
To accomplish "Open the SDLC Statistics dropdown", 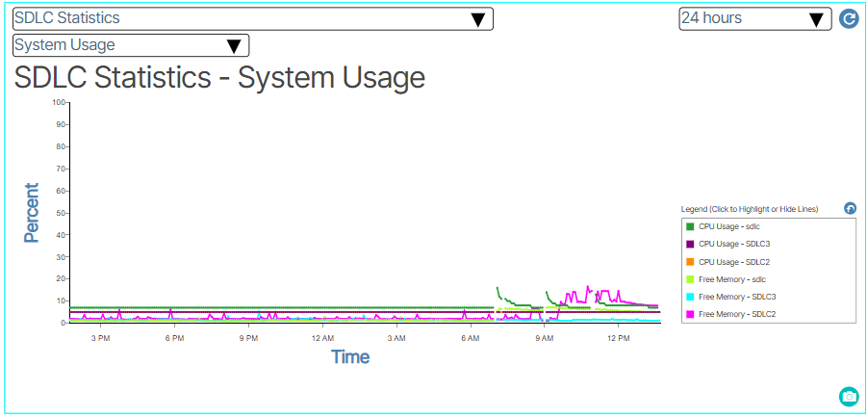I will [x=252, y=19].
